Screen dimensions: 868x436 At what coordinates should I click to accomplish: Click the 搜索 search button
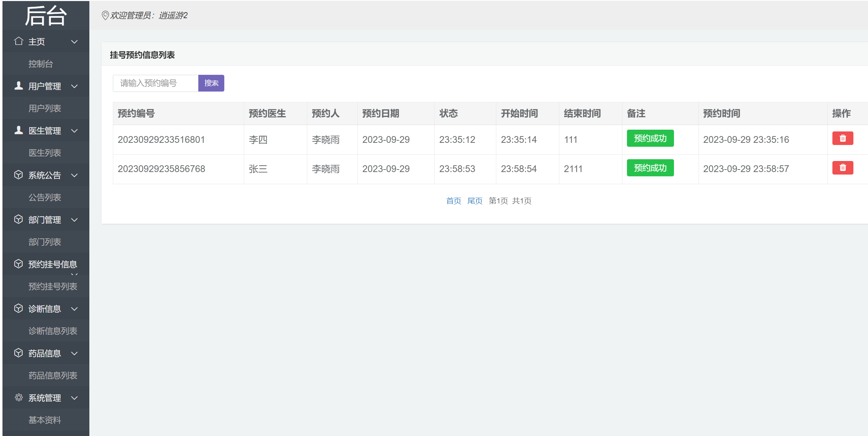click(211, 83)
